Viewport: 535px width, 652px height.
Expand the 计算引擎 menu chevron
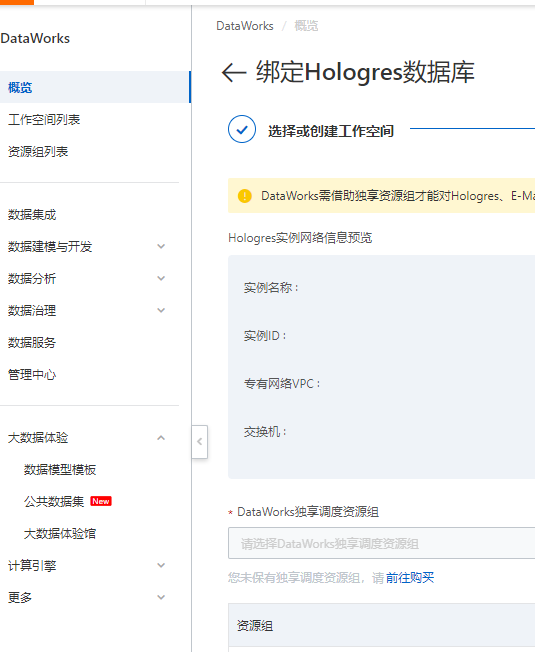point(161,566)
